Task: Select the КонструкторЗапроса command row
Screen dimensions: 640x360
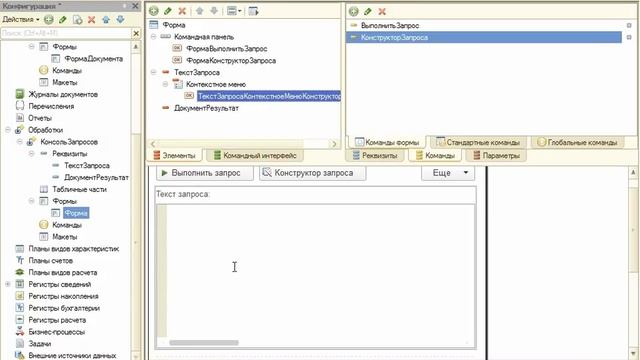Action: 484,37
